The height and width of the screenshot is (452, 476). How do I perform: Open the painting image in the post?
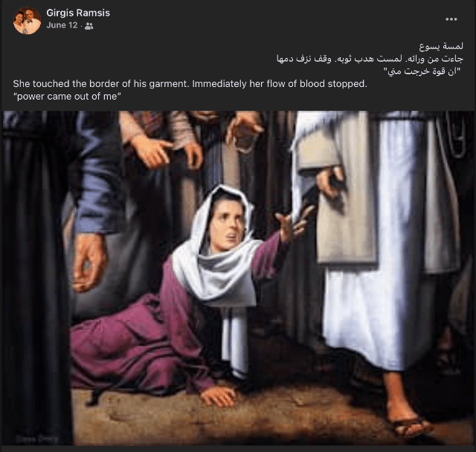tap(238, 278)
